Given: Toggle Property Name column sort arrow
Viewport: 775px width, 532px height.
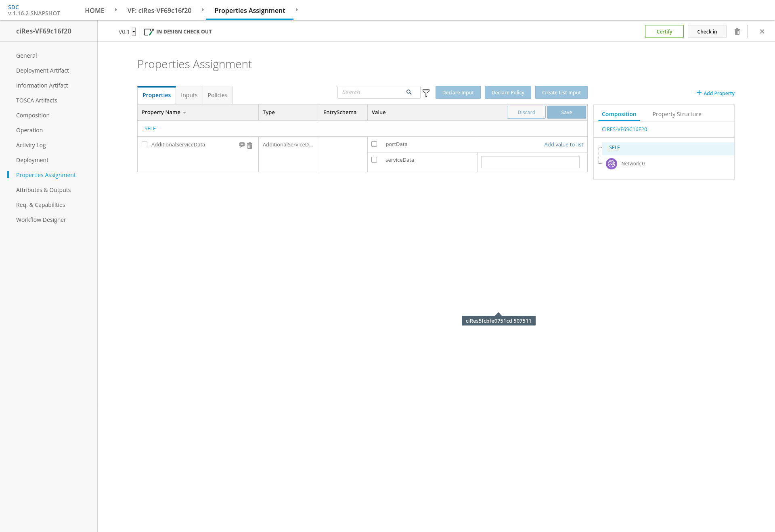Looking at the screenshot, I should (184, 113).
